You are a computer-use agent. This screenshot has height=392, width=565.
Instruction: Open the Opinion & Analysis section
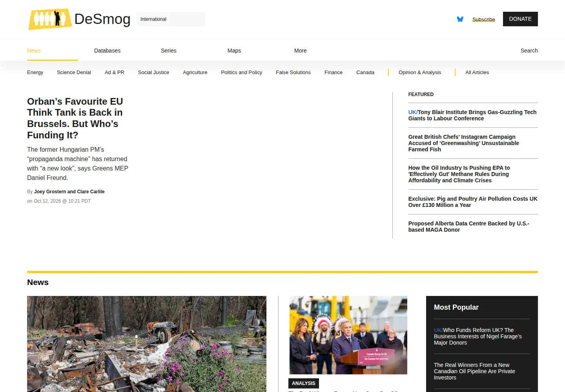(420, 73)
